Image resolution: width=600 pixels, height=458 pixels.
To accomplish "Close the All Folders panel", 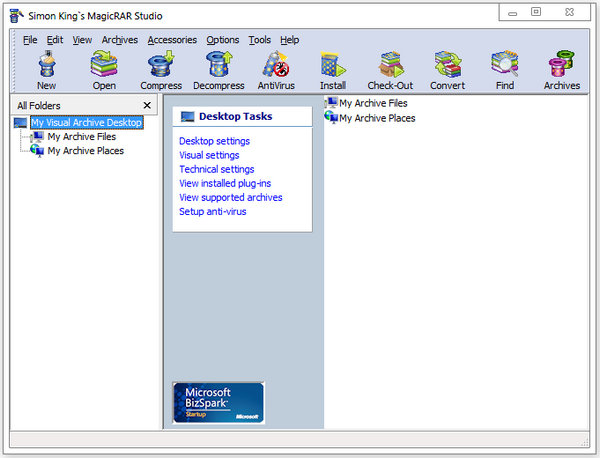I will point(147,105).
